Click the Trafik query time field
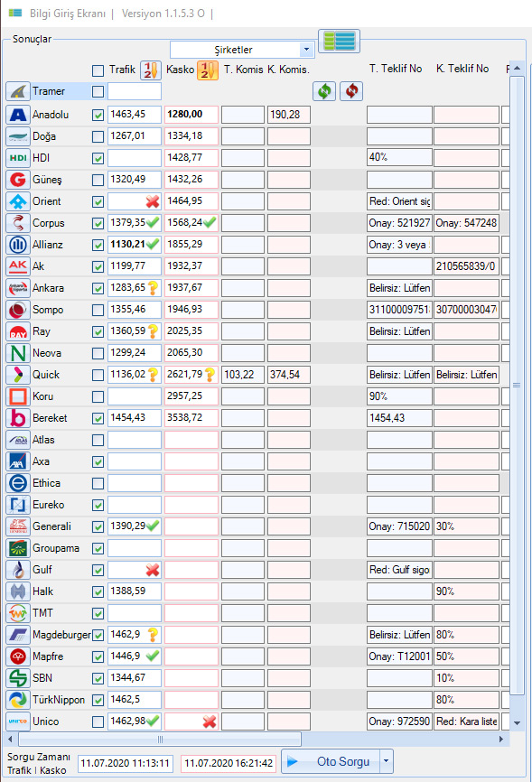 click(x=126, y=764)
